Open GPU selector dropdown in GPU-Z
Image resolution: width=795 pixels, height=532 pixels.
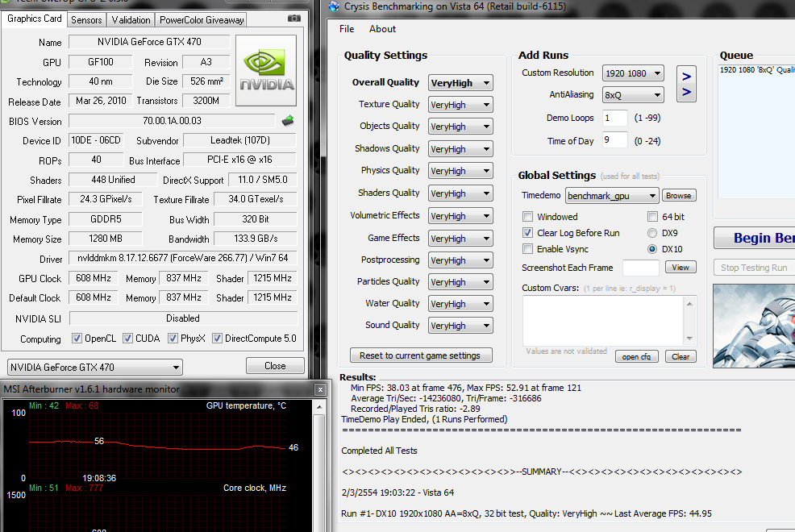click(95, 367)
